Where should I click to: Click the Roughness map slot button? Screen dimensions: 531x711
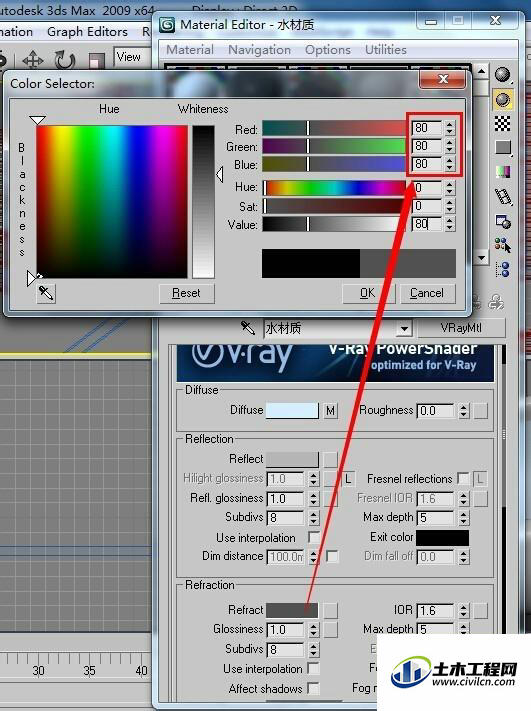tap(481, 411)
